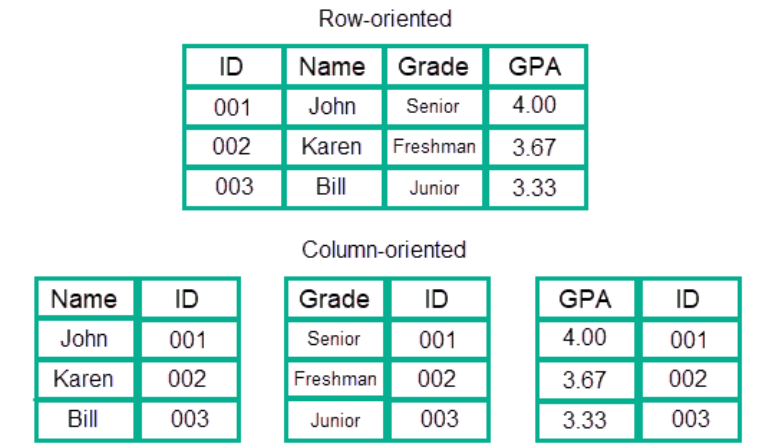Viewport: 758px width, 448px height.
Task: Click the 3.67 cell in the column-oriented GPA table
Action: [585, 380]
